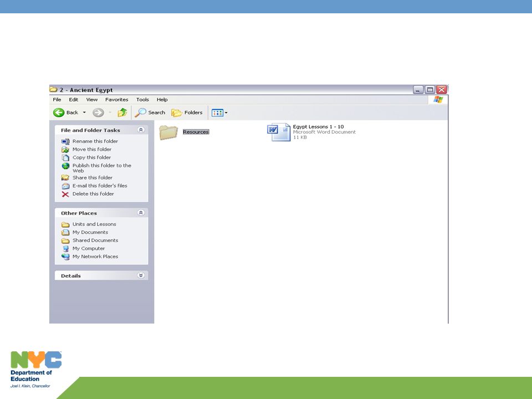Click Copy this folder link

pyautogui.click(x=91, y=157)
